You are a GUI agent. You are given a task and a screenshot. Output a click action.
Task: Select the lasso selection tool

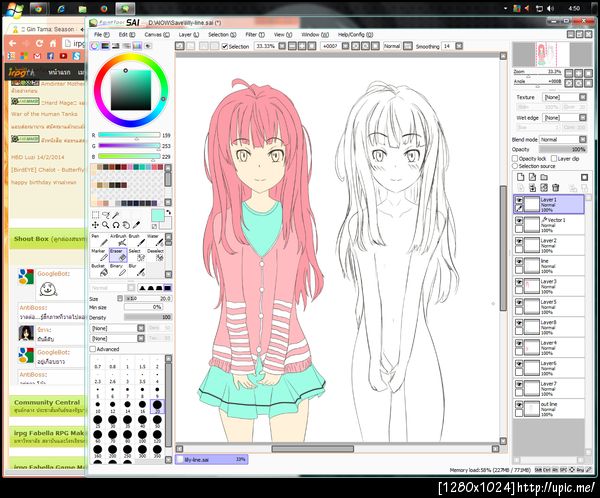(106, 215)
